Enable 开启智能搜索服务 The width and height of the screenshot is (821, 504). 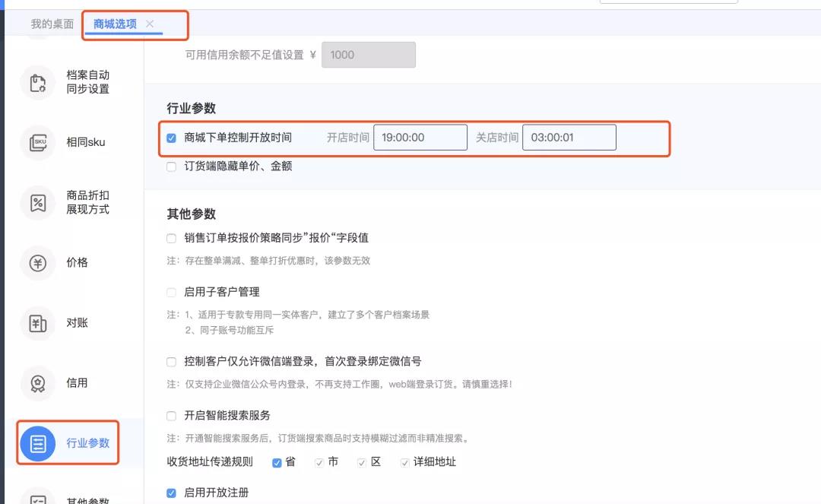[x=170, y=415]
